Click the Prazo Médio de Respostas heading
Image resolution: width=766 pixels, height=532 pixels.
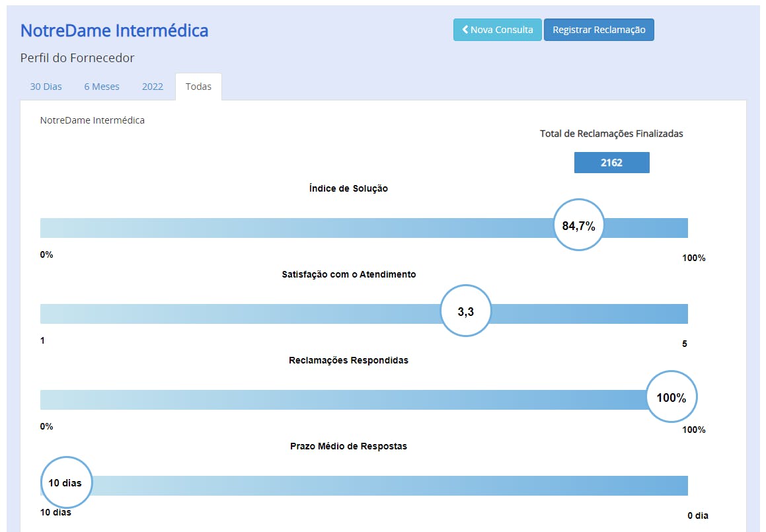[348, 447]
